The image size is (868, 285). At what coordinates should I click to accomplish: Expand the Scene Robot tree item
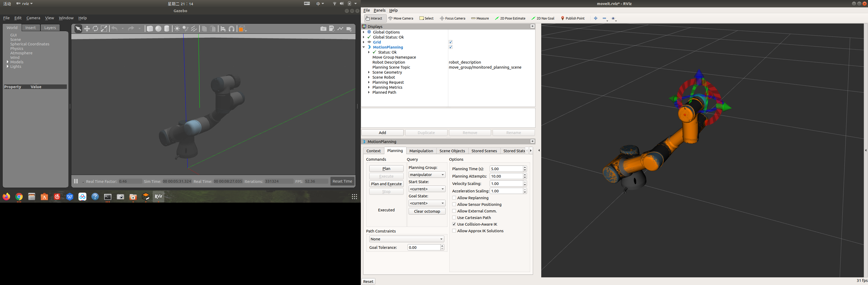click(369, 77)
